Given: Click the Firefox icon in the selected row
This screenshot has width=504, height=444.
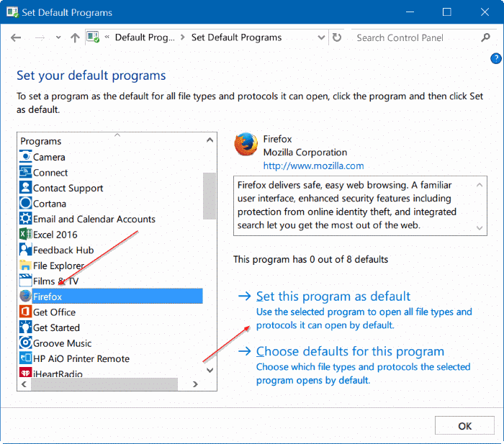Looking at the screenshot, I should (x=25, y=296).
